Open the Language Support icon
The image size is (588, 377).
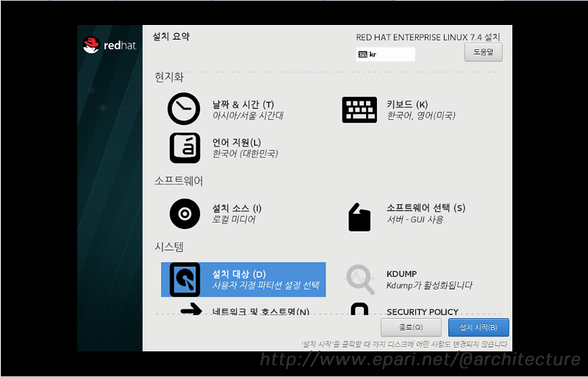point(184,148)
